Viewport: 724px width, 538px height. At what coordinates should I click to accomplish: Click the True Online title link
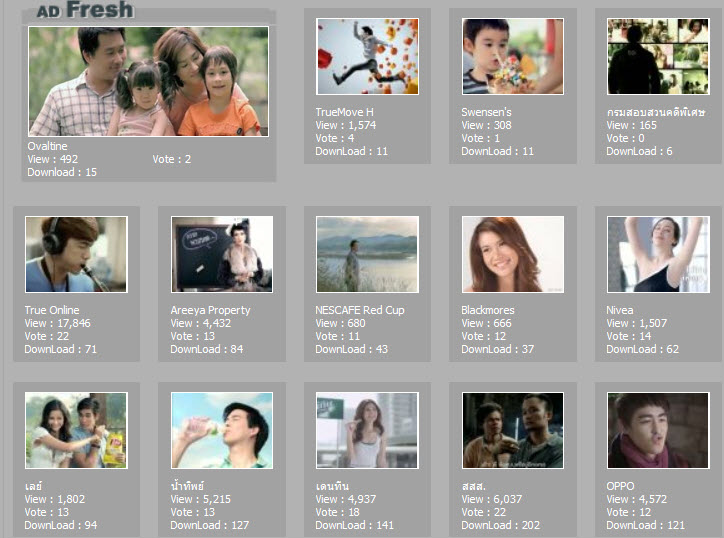coord(52,310)
